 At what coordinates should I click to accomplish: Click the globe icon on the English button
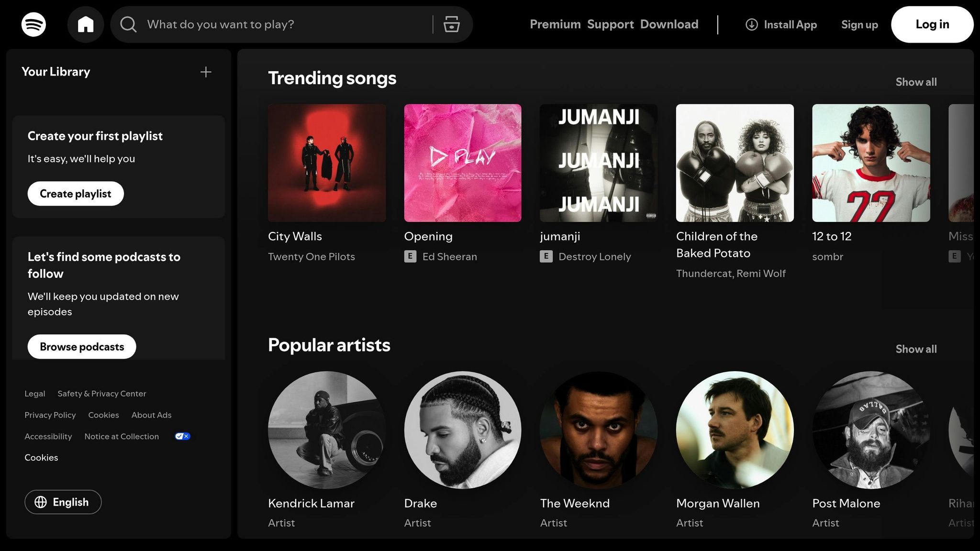[40, 502]
